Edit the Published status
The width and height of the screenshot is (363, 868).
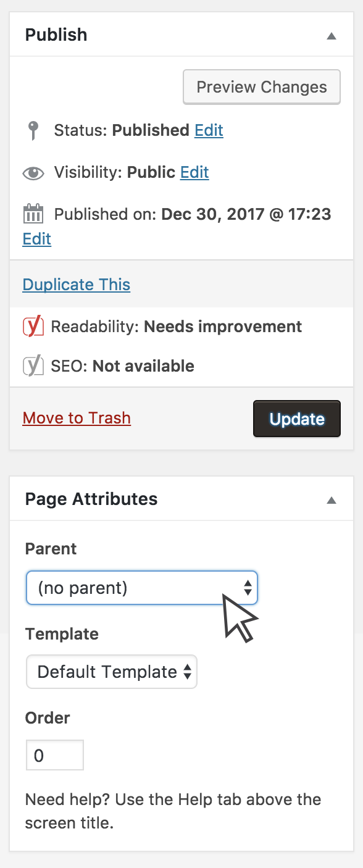click(209, 130)
